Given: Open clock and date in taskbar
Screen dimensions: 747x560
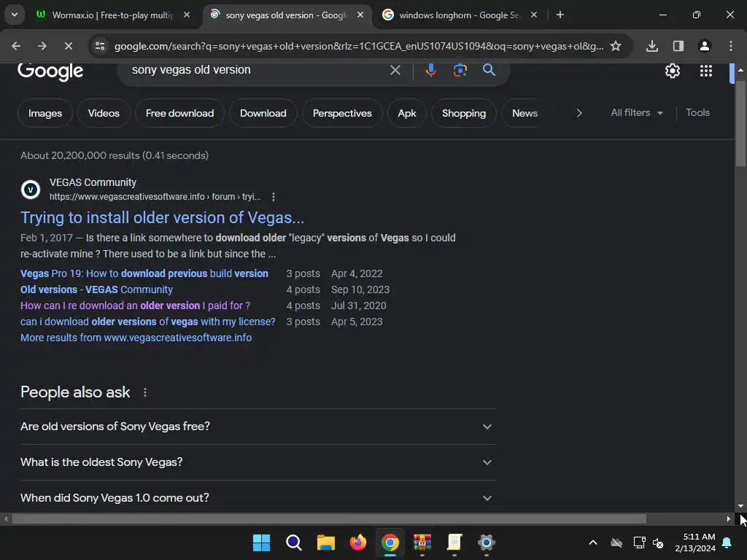Looking at the screenshot, I should (x=695, y=542).
